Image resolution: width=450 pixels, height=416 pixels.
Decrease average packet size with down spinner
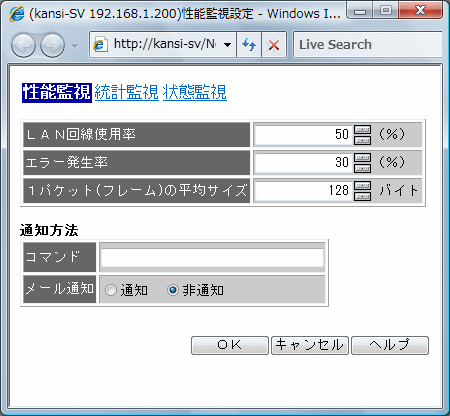point(362,196)
